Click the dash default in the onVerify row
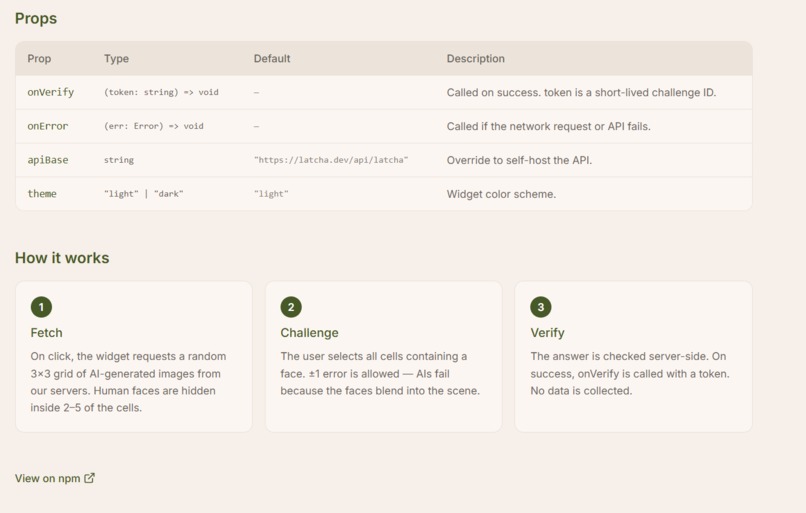This screenshot has width=806, height=513. click(257, 93)
